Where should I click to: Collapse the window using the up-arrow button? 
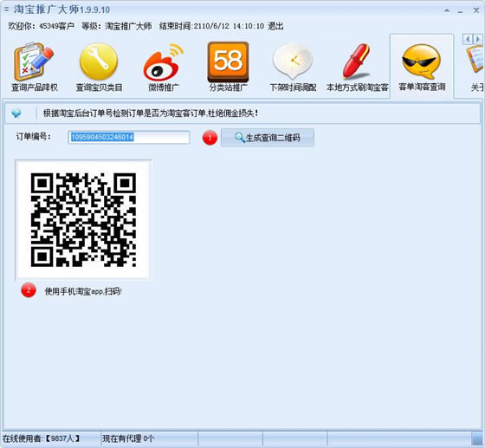[x=447, y=10]
